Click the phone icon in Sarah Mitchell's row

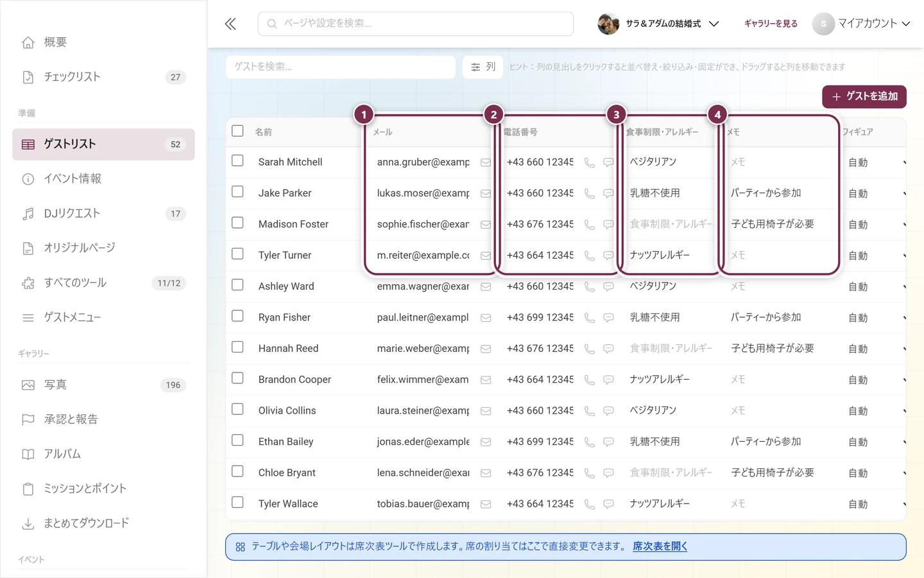(x=590, y=162)
